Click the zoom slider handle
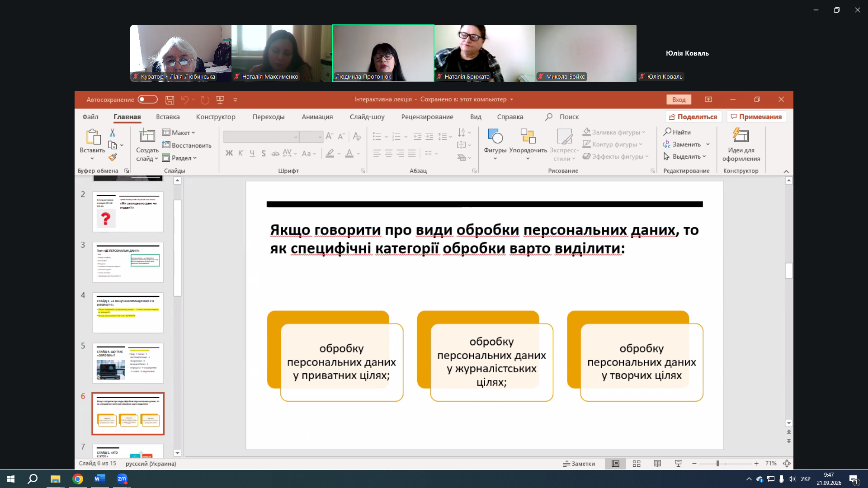Screen dimensions: 868x488 717,464
